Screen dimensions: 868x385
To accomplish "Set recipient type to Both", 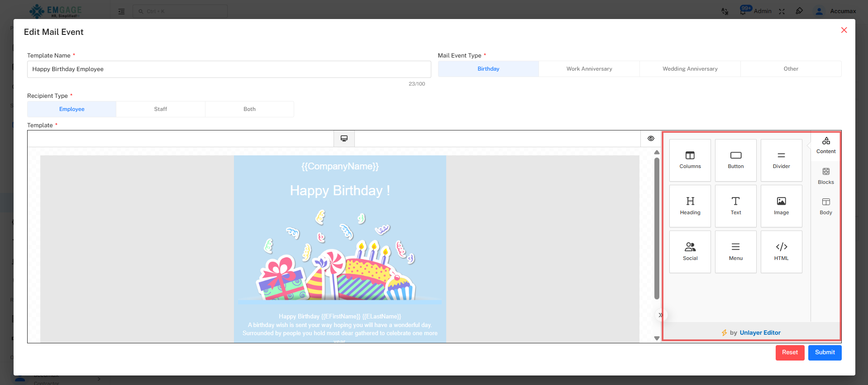I will (249, 109).
